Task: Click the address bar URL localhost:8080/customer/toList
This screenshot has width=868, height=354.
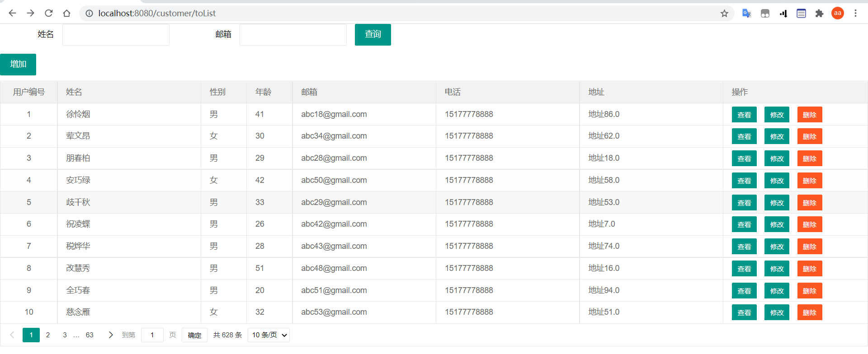Action: [x=157, y=14]
